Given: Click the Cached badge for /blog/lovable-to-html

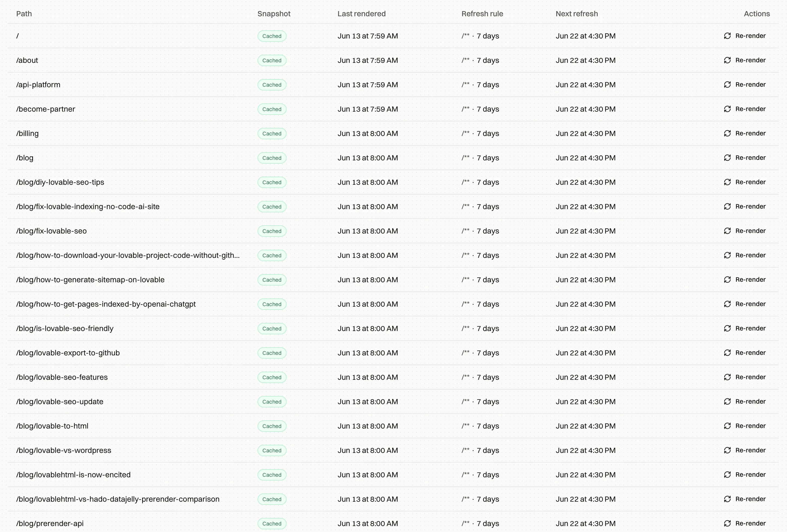Looking at the screenshot, I should [272, 426].
